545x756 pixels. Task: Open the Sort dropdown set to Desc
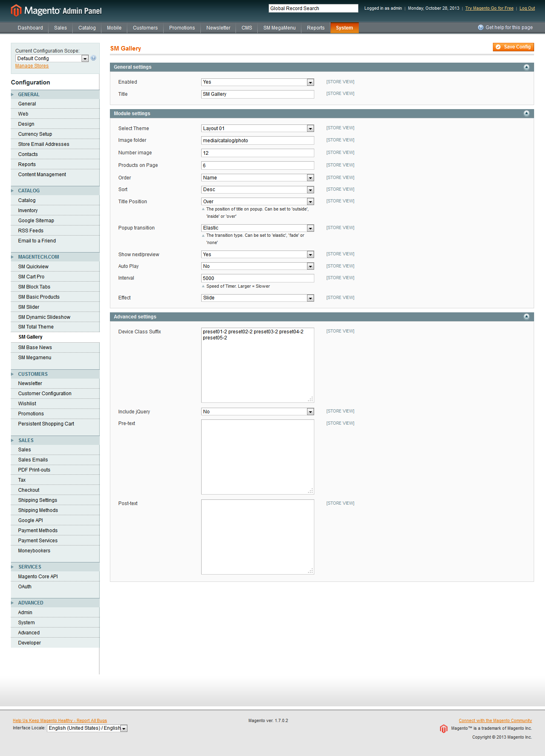(x=258, y=190)
